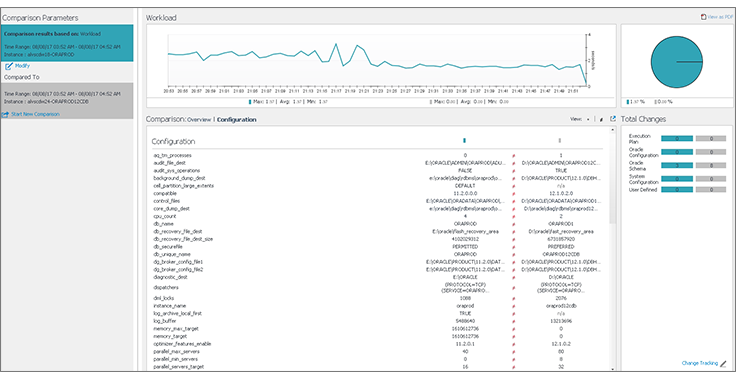Click the background_dump_dest parameter name
The height and width of the screenshot is (378, 736).
(179, 178)
